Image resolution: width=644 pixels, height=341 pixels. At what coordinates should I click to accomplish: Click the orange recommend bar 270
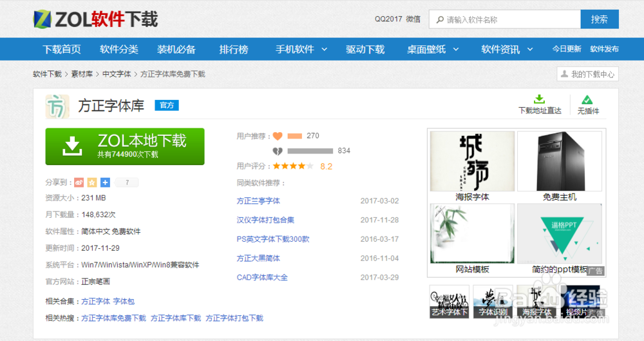[295, 136]
